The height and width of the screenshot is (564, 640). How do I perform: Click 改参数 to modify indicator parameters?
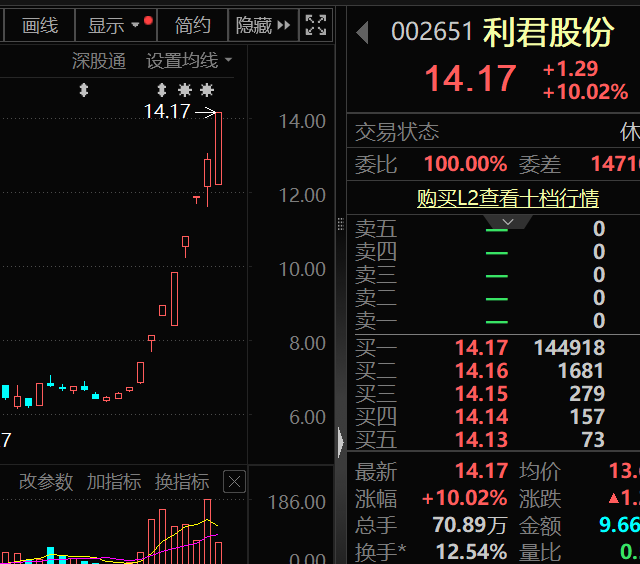(x=46, y=482)
